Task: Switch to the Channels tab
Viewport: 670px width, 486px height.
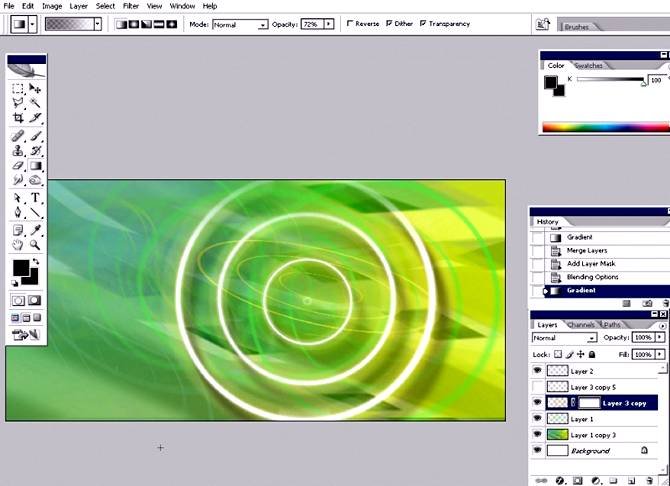Action: [x=581, y=325]
